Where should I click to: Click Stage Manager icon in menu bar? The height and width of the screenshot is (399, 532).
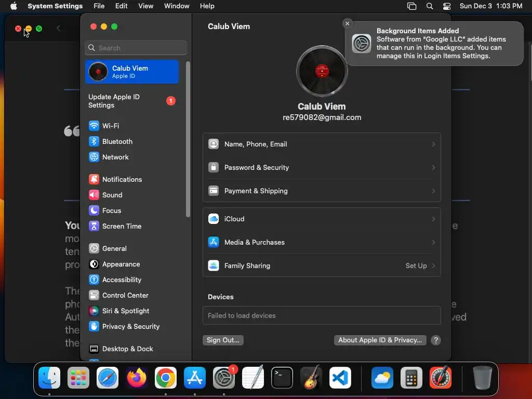pyautogui.click(x=411, y=6)
